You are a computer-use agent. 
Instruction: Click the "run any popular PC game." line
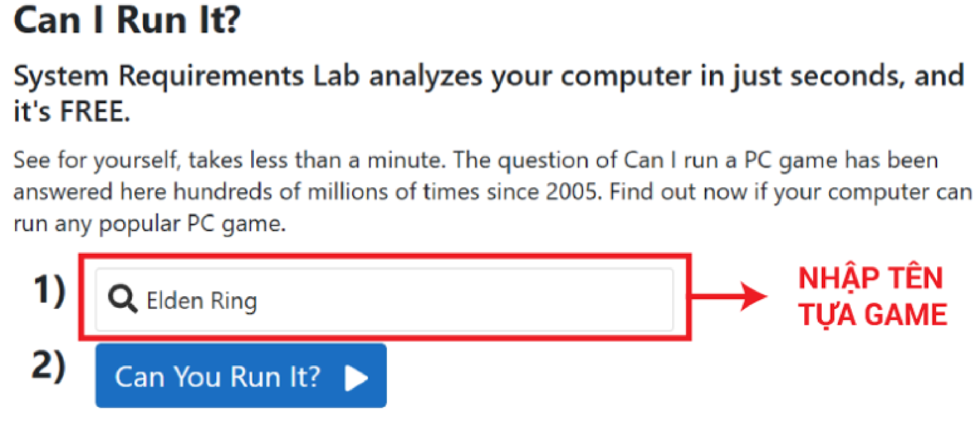[x=150, y=224]
